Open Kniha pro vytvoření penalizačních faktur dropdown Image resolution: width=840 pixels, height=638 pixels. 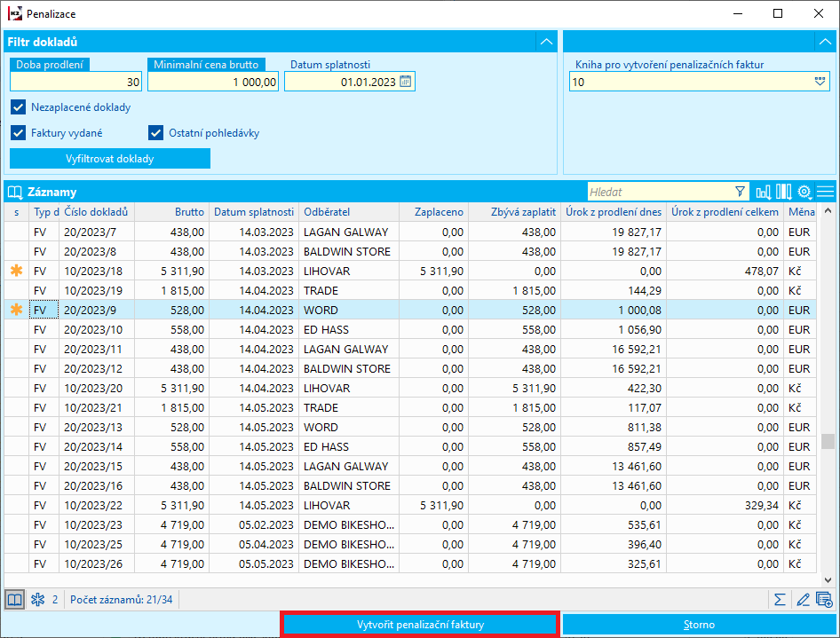coord(820,82)
